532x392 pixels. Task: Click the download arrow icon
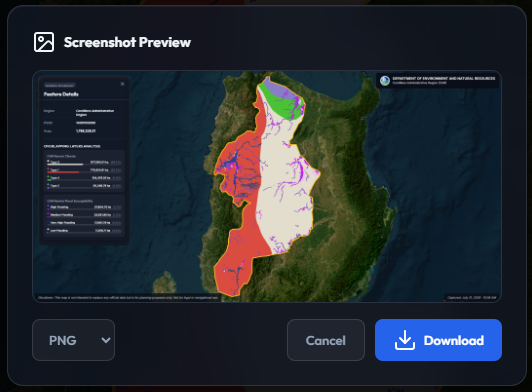(405, 340)
